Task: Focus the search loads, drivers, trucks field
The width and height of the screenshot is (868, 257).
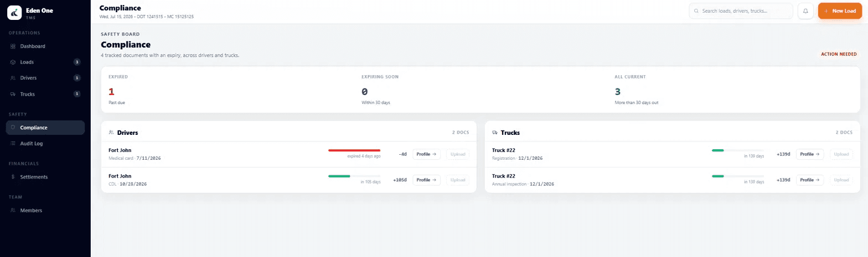Action: pyautogui.click(x=741, y=11)
